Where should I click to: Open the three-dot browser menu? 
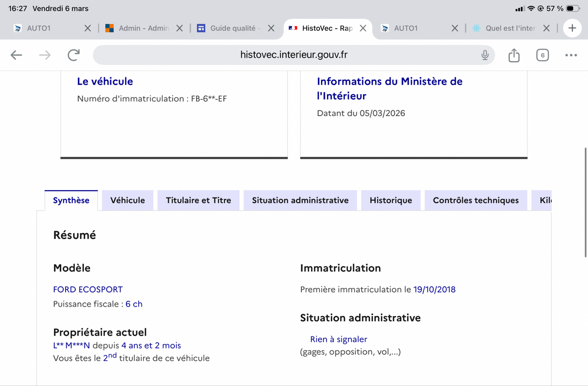click(571, 55)
